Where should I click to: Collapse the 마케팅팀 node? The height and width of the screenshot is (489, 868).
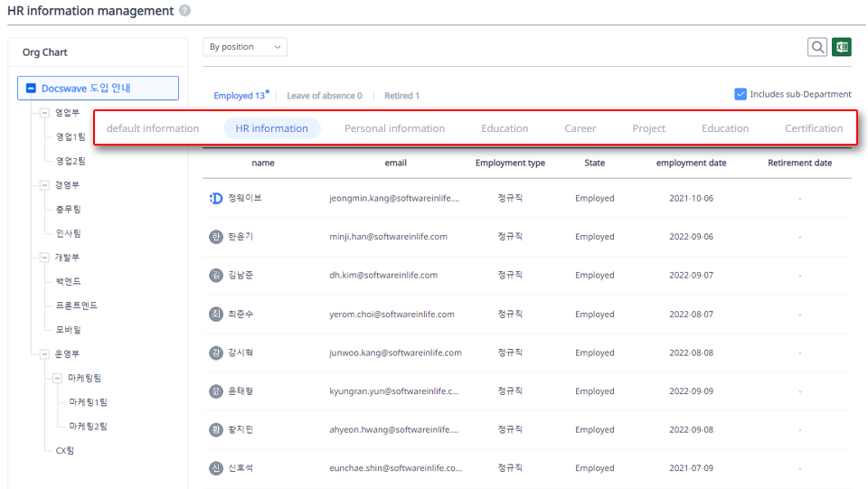[x=57, y=378]
